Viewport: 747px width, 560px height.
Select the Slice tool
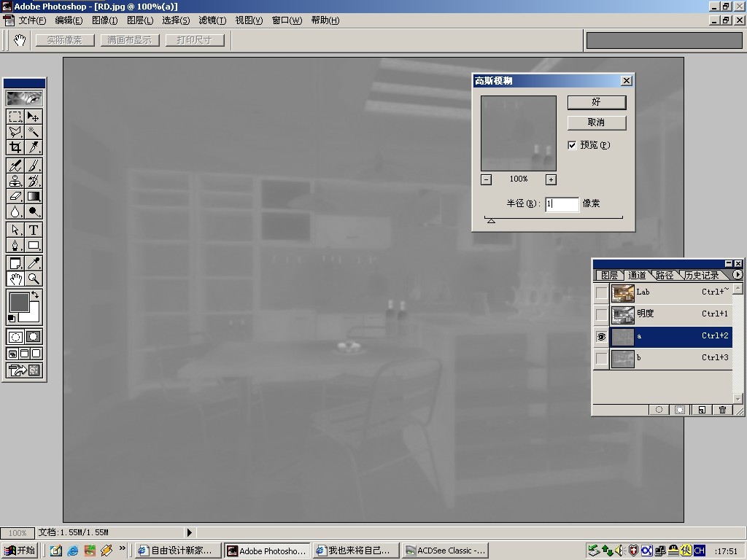point(34,147)
